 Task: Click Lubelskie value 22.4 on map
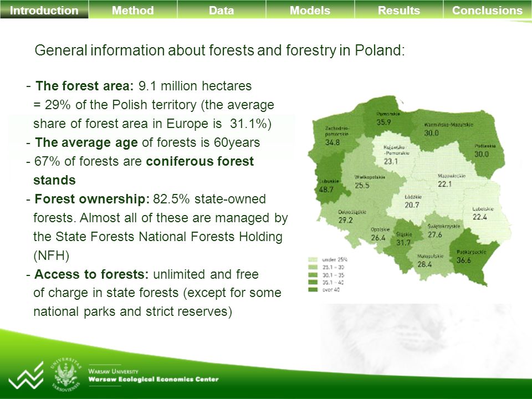click(x=480, y=217)
